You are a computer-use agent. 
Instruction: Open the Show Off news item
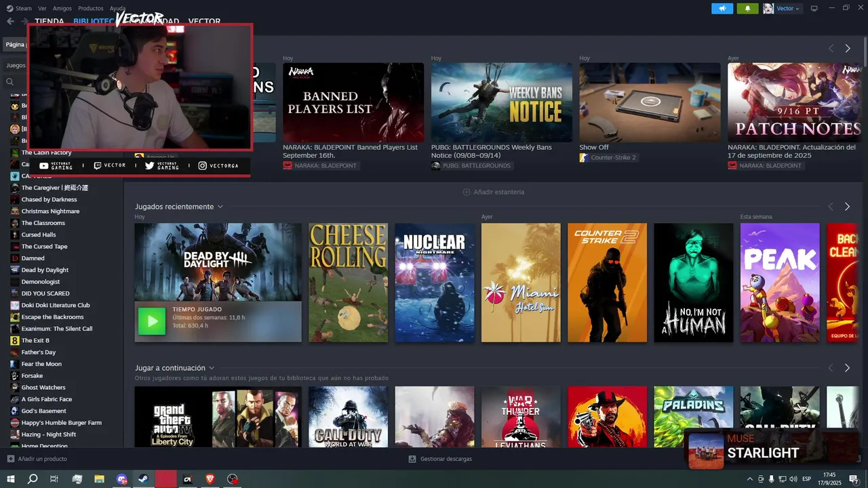coord(650,102)
